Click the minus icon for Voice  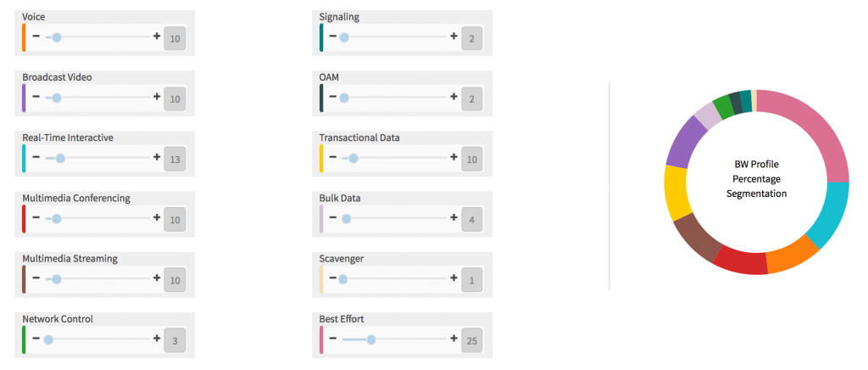click(36, 36)
